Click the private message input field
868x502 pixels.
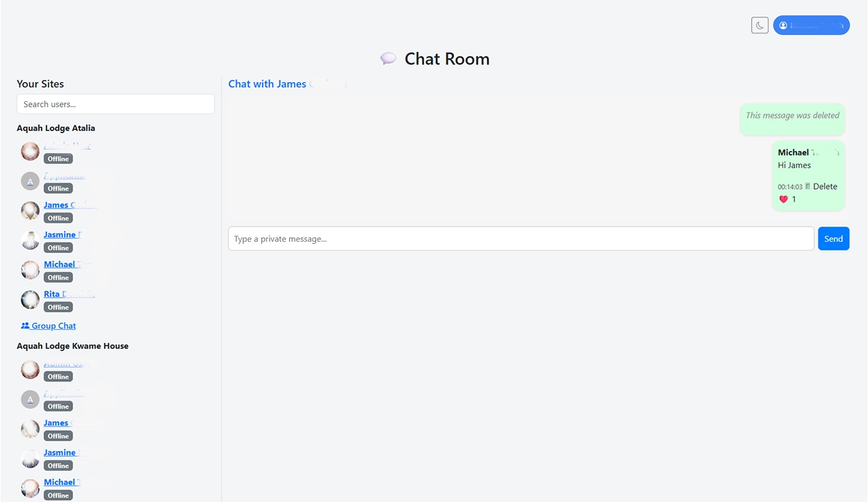(521, 238)
